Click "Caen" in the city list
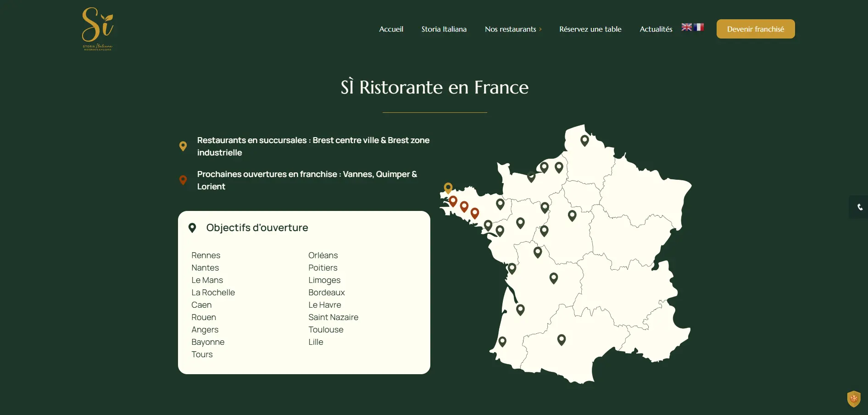This screenshot has height=415, width=868. point(201,305)
